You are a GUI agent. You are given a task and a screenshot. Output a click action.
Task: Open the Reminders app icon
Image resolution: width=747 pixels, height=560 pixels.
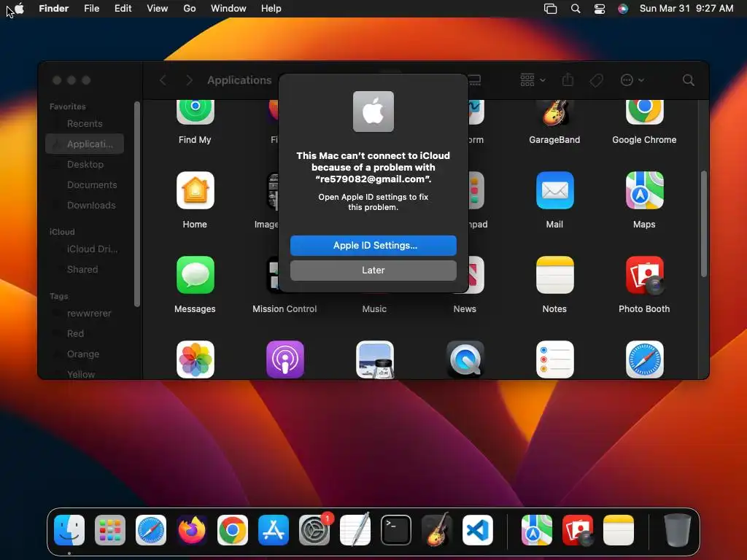554,359
